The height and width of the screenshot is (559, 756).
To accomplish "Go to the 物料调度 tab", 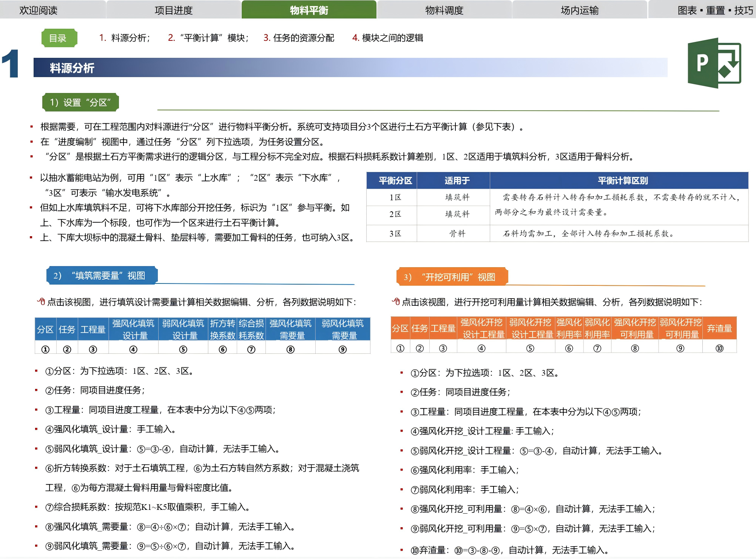I will pos(444,10).
